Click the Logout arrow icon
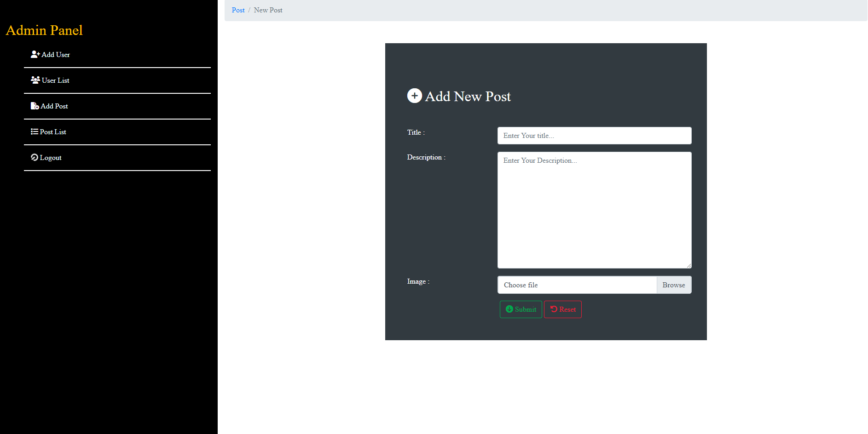The height and width of the screenshot is (434, 868). 34,157
